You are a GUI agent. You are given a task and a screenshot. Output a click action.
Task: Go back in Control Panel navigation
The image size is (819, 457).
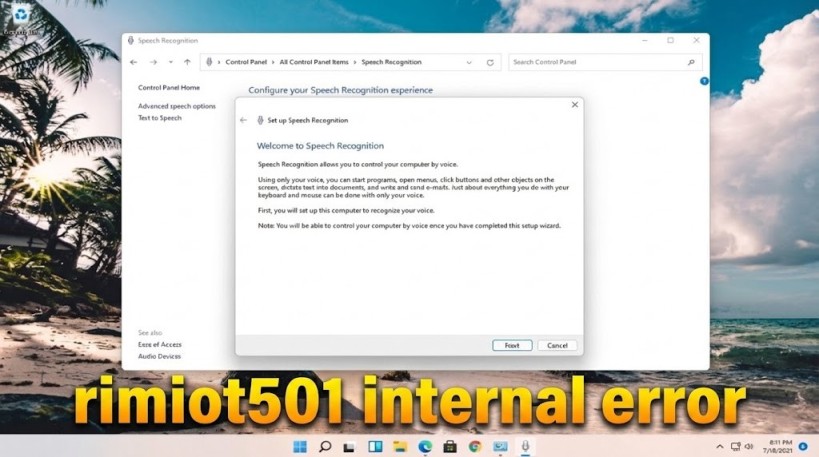click(134, 62)
